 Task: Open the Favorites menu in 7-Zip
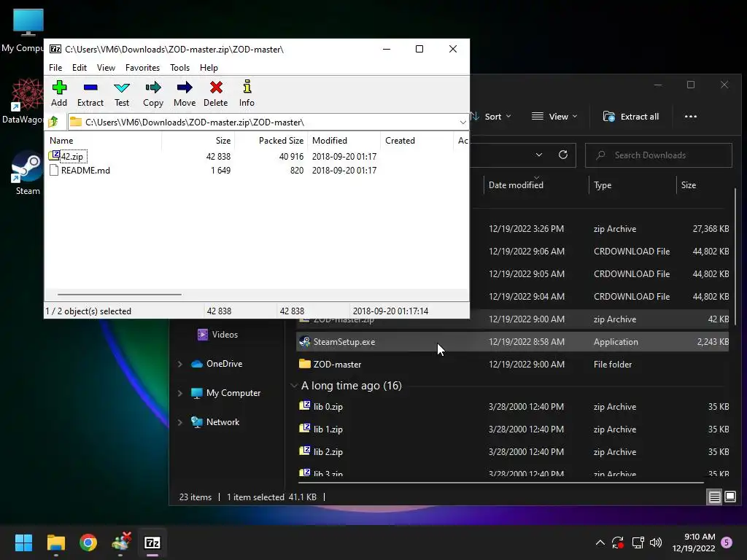[142, 68]
